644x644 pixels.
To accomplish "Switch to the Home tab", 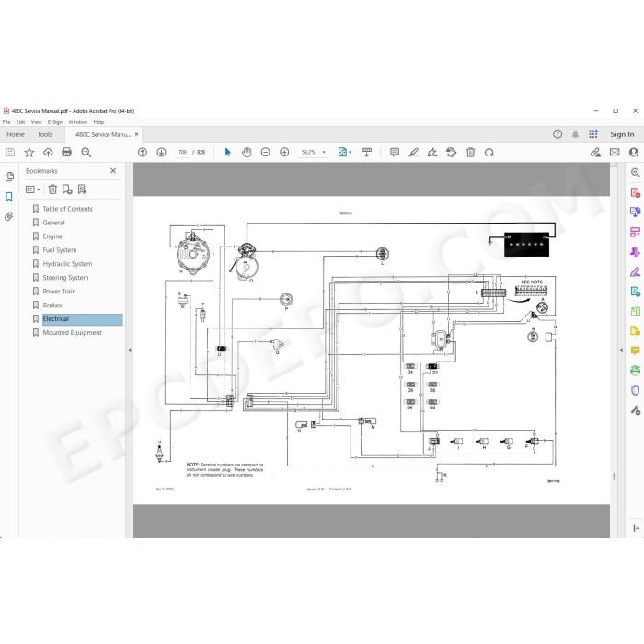I will click(x=16, y=134).
